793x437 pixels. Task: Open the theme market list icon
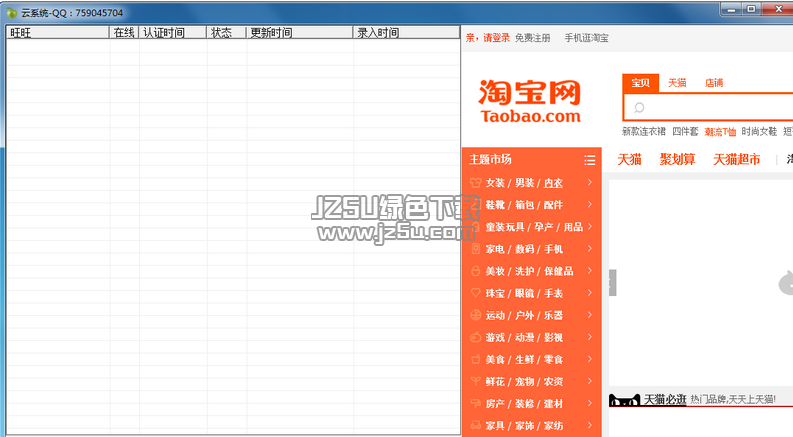coord(590,160)
